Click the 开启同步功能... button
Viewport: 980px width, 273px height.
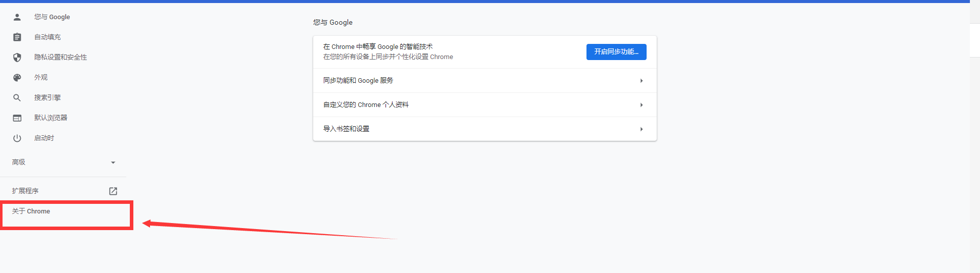(x=616, y=52)
